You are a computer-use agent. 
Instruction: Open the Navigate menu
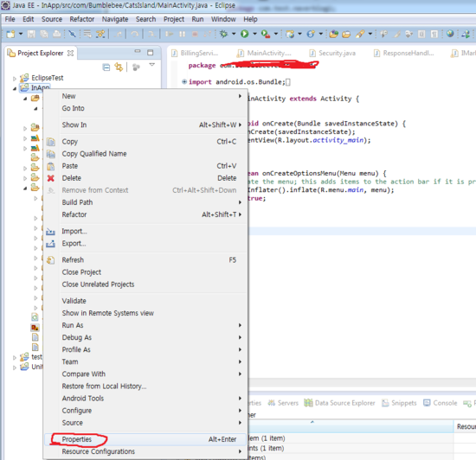(115, 19)
